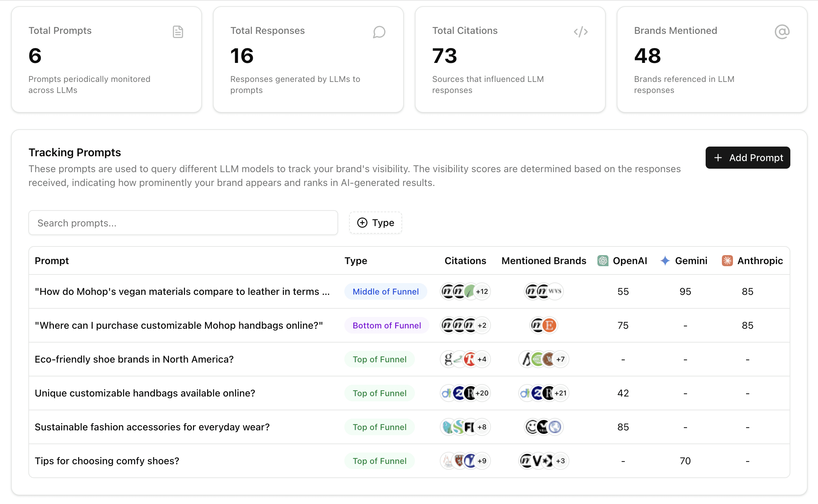This screenshot has width=818, height=504.
Task: Click the Bottom of Funnel tag
Action: [x=387, y=325]
